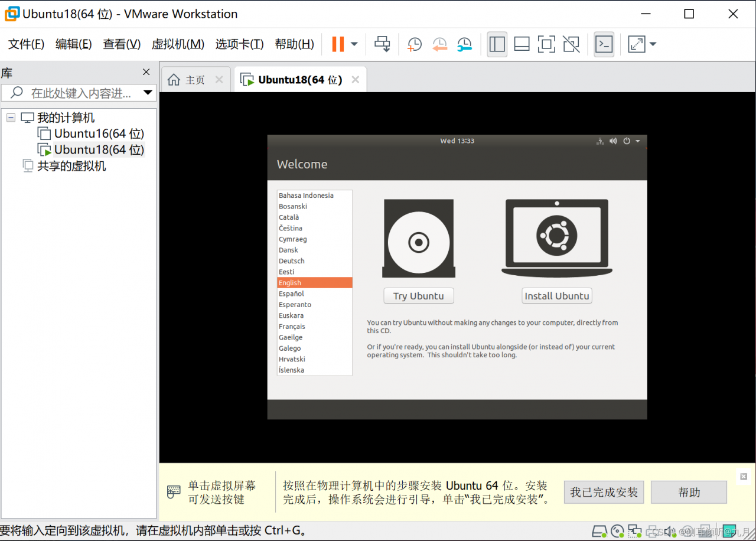Select Ubuntu18(64 位) in the library tree
The width and height of the screenshot is (756, 541).
99,149
